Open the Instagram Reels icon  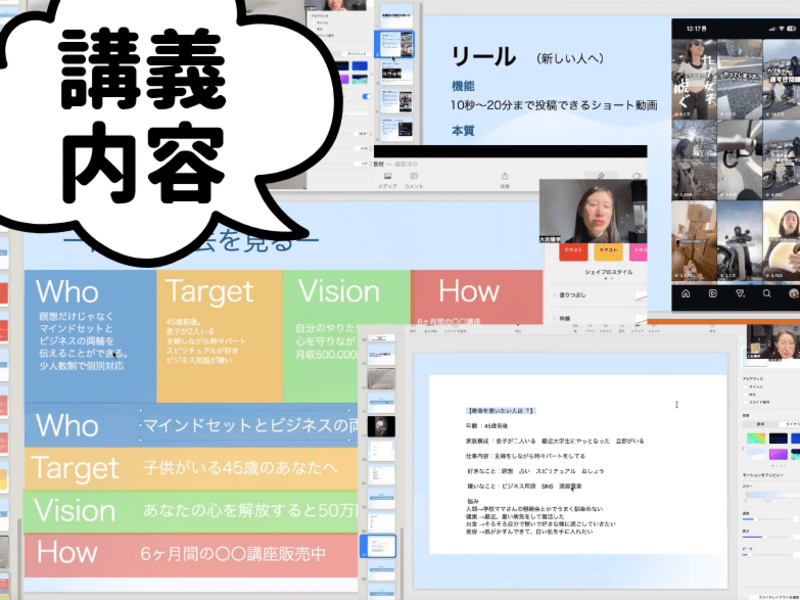tap(713, 294)
